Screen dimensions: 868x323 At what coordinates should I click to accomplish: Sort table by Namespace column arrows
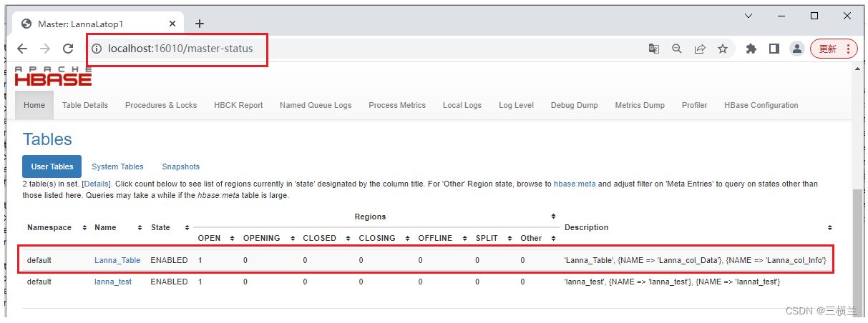[x=84, y=228]
